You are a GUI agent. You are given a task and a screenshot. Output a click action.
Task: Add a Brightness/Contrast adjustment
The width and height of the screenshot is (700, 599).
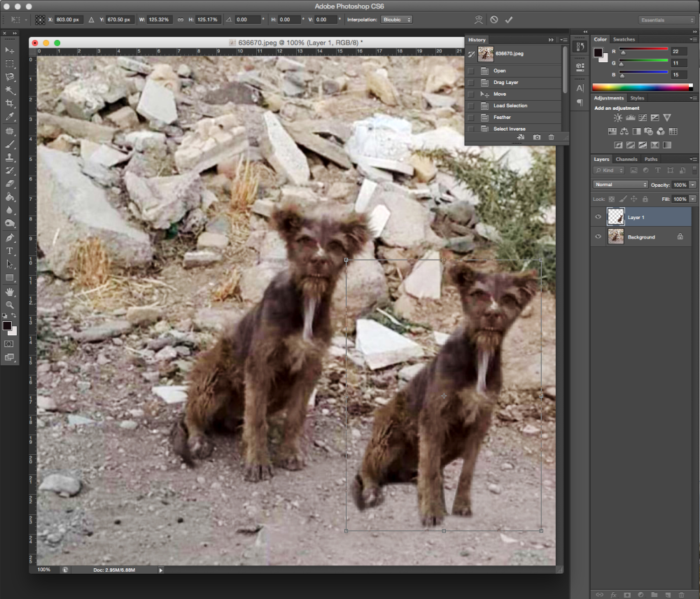[x=617, y=118]
